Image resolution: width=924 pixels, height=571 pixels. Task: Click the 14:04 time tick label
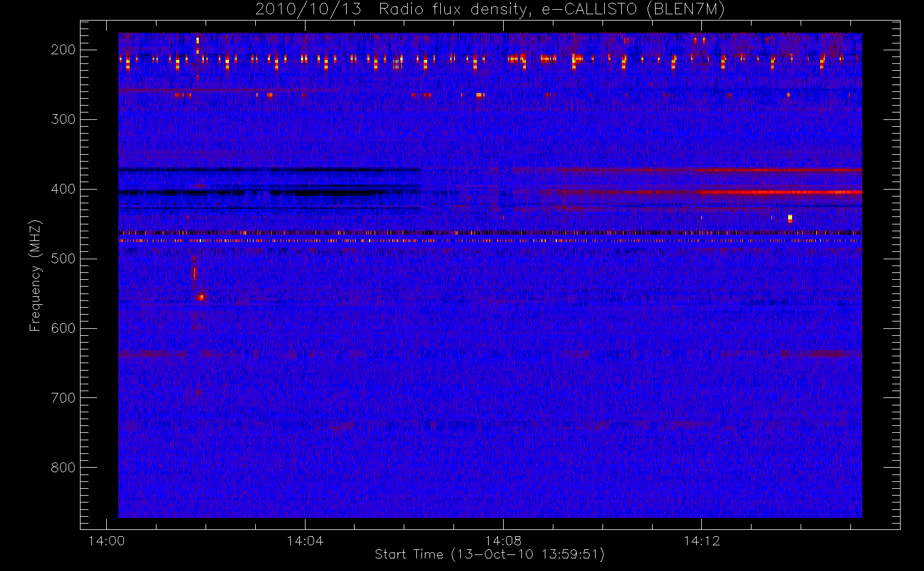[304, 540]
